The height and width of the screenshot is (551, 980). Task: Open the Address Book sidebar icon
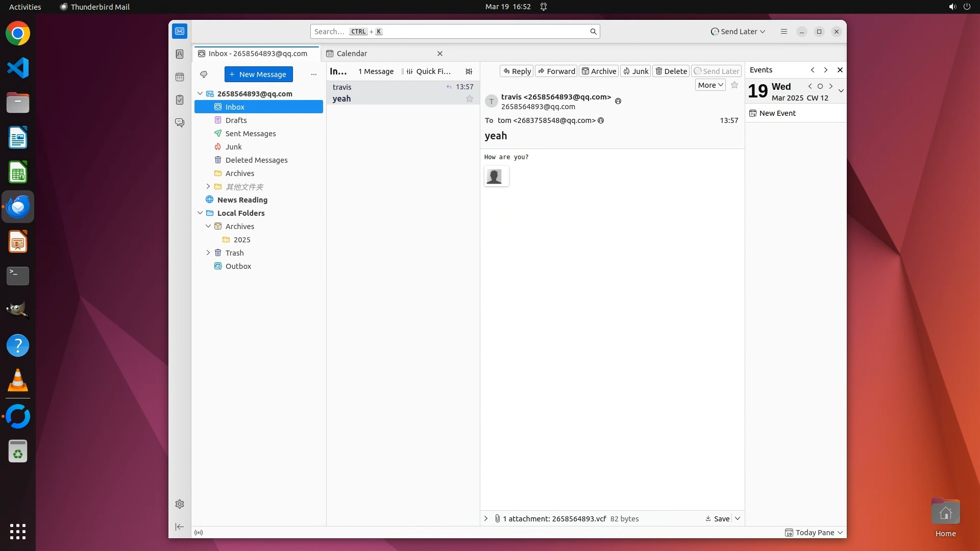point(180,54)
